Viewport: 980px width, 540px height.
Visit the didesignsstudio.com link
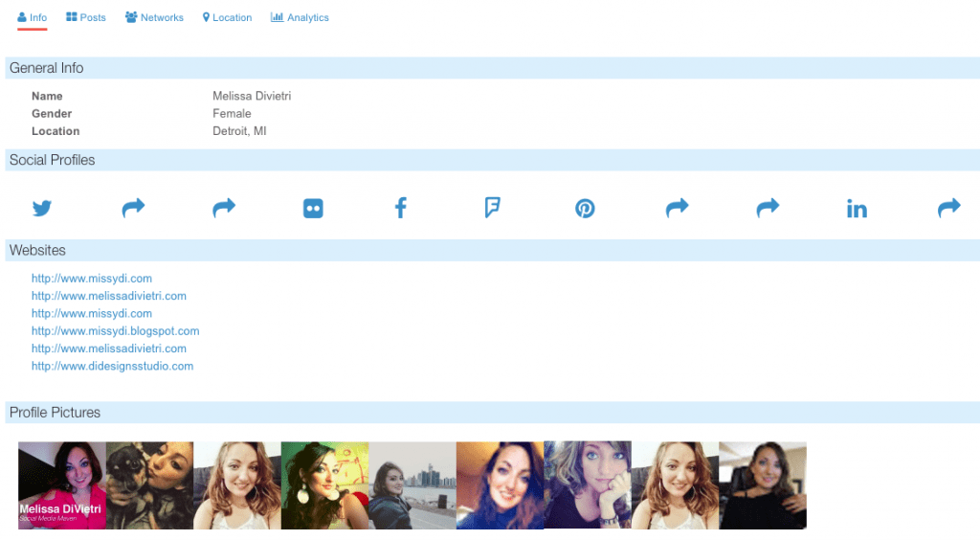click(112, 366)
